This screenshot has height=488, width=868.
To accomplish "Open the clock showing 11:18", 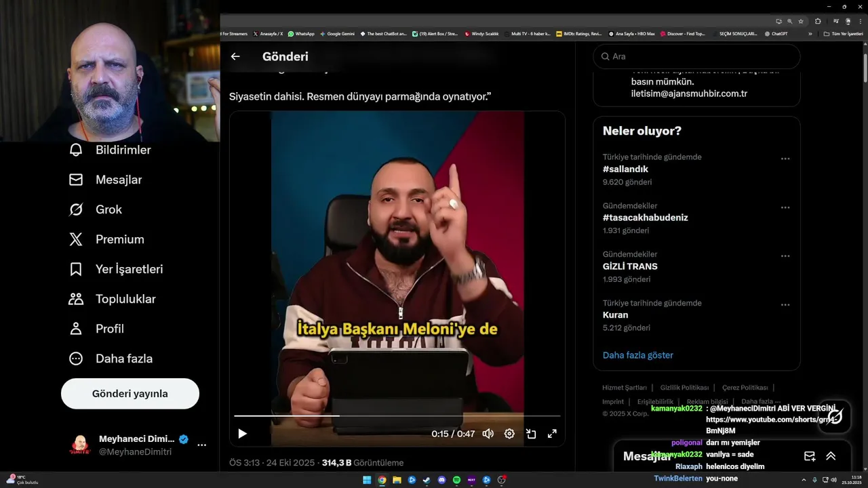I will click(851, 480).
